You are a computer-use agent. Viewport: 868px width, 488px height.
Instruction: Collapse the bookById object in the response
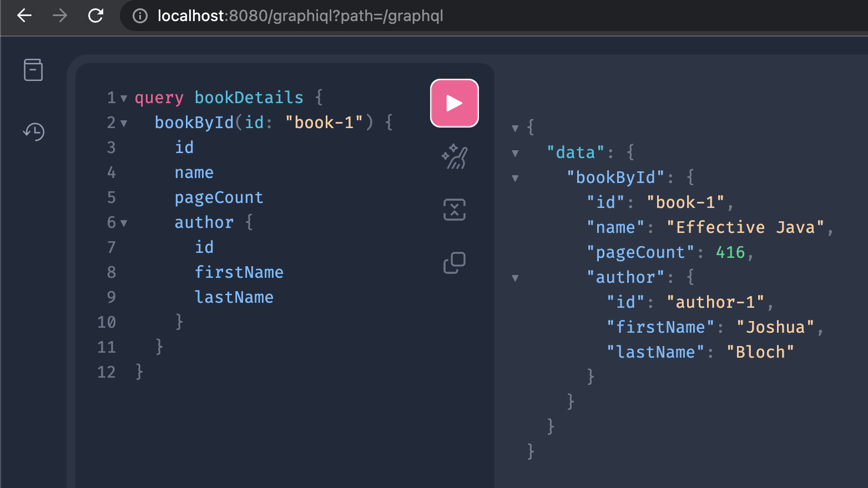(515, 177)
